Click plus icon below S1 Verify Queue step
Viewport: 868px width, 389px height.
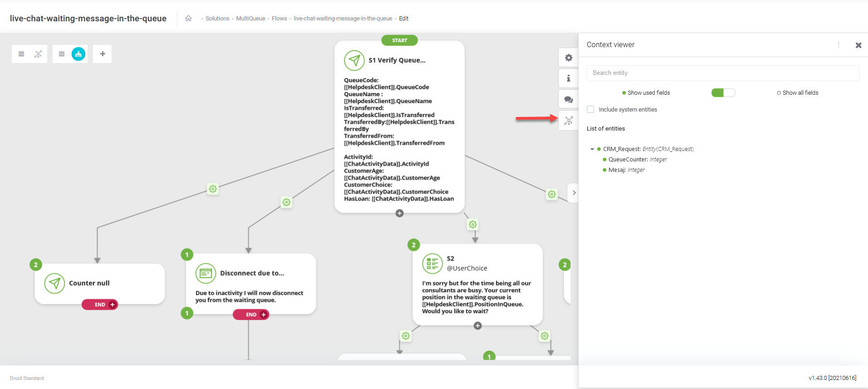(x=400, y=213)
